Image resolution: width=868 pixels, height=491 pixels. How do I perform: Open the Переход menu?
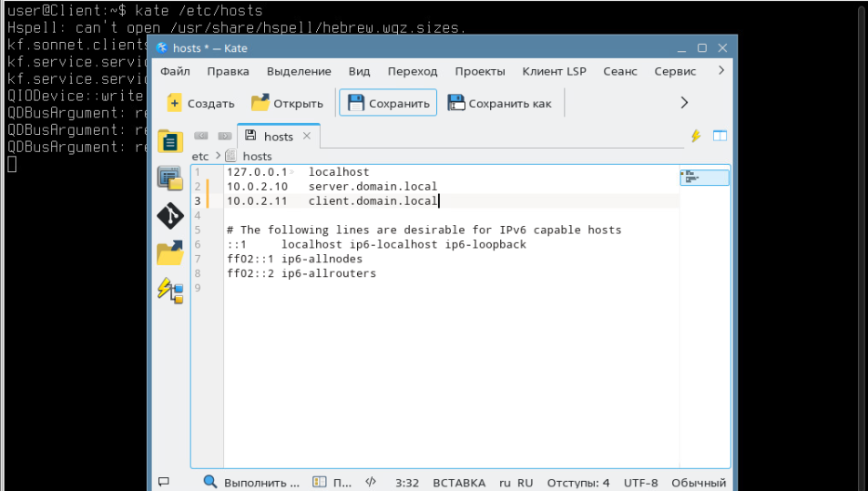(413, 71)
